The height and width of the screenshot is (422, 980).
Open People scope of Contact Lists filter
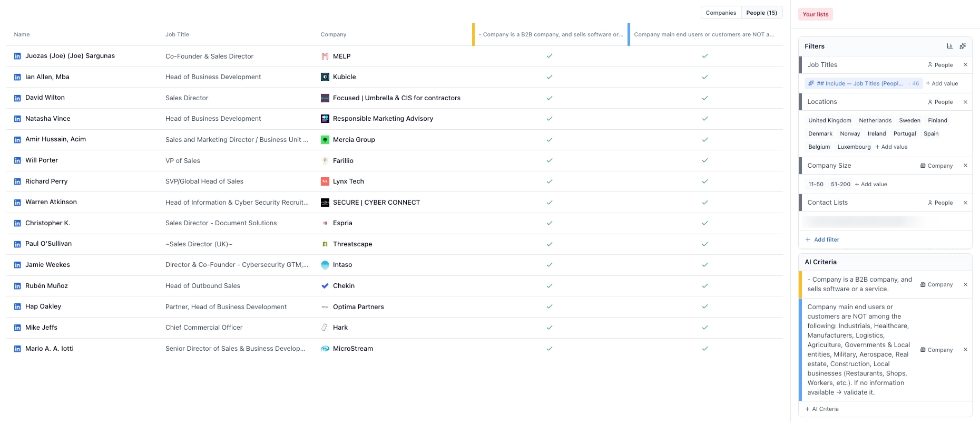click(940, 203)
